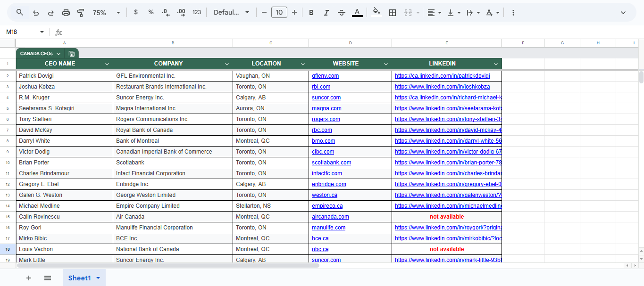644x286 pixels.
Task: Show more toolbar options
Action: coord(513,13)
